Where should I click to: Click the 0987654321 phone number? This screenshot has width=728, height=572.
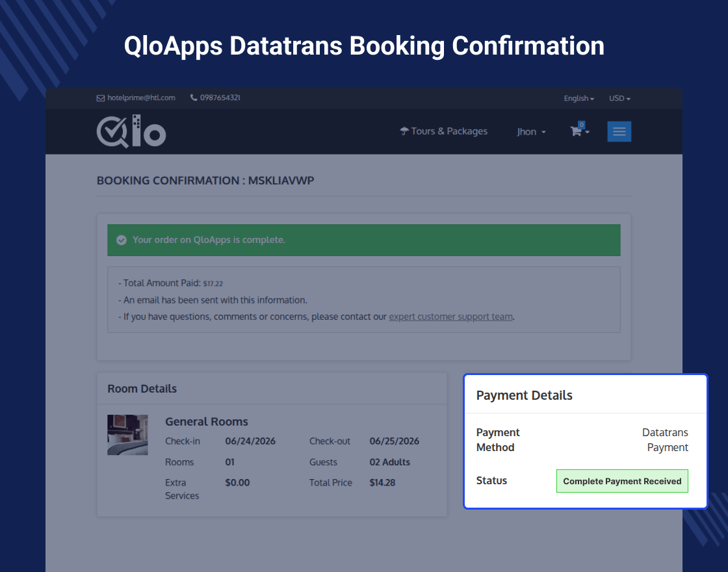[220, 97]
